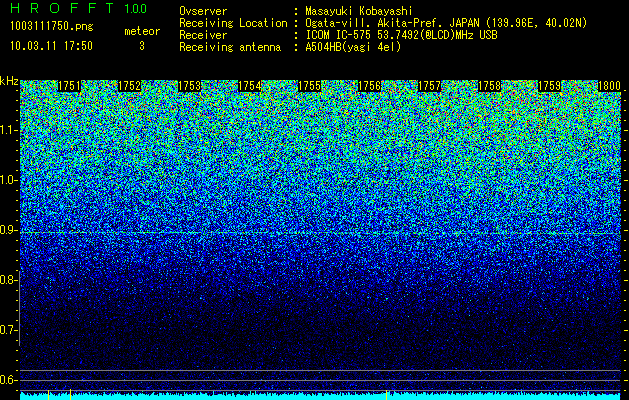Click the date stamp 10.03.11 17:50
This screenshot has width=629, height=400.
pyautogui.click(x=51, y=46)
